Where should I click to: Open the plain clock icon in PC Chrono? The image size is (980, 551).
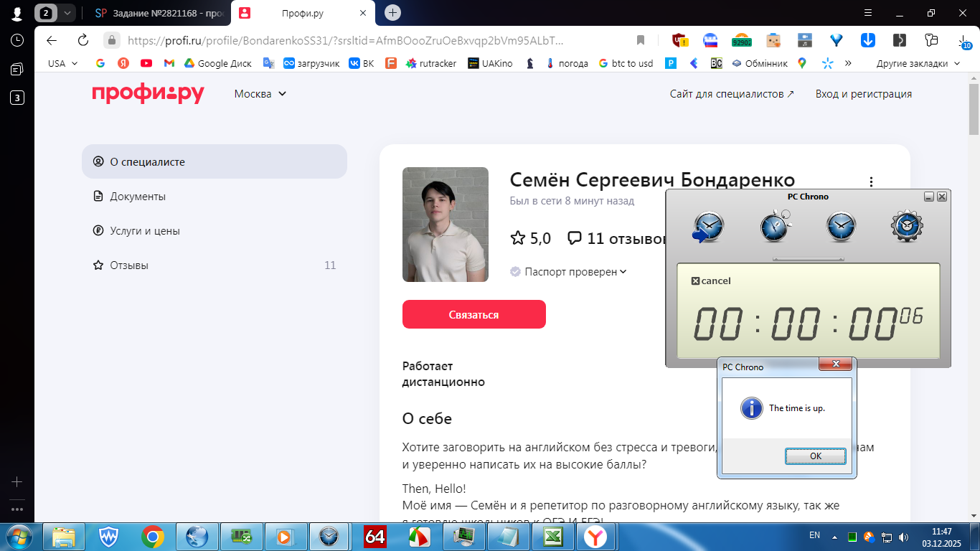841,227
